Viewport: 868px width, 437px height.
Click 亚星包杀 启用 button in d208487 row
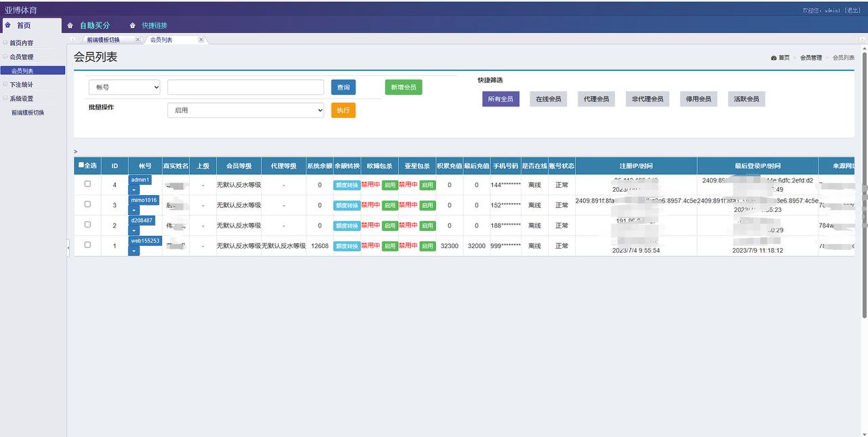coord(427,226)
